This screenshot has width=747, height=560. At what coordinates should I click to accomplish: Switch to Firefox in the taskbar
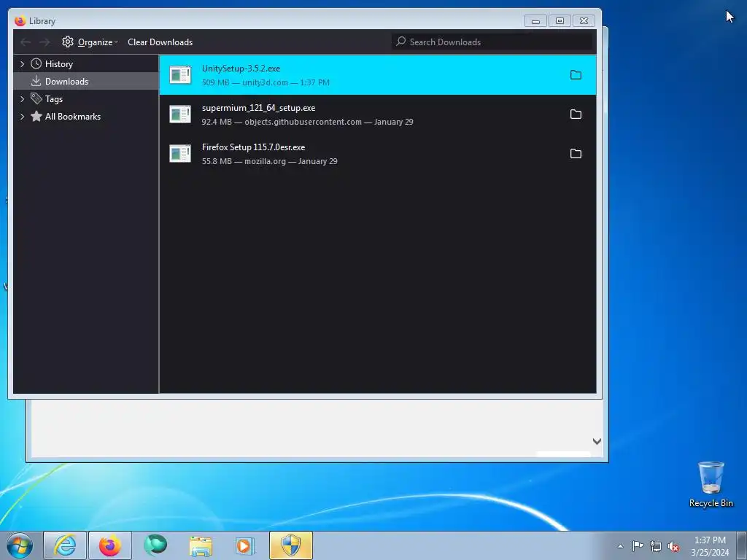(110, 545)
